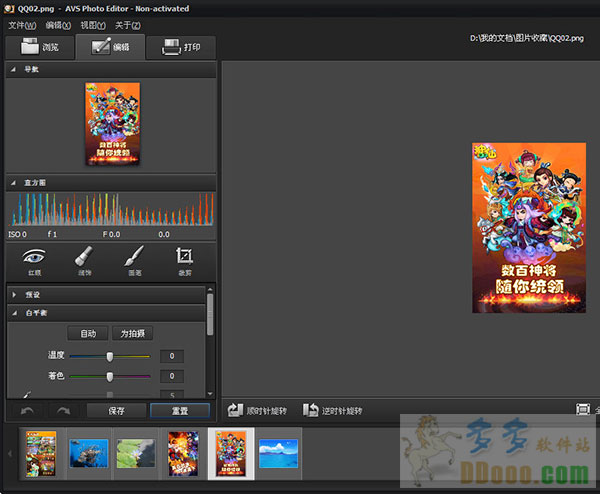Click the fit-to-screen icon

click(583, 409)
